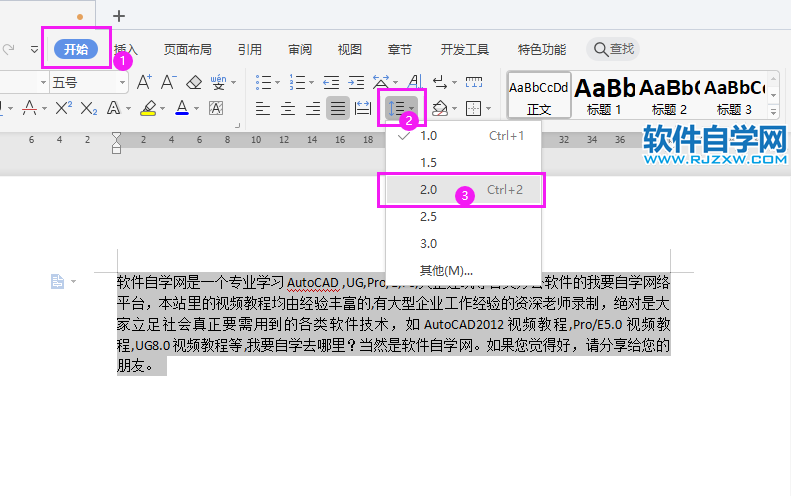This screenshot has height=496, width=791.
Task: Toggle subscript formatting
Action: click(x=89, y=108)
